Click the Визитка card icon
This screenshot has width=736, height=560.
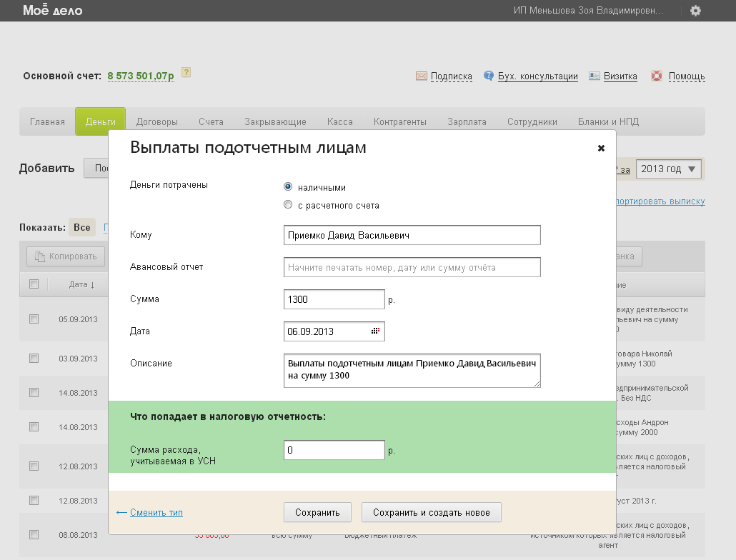(594, 76)
